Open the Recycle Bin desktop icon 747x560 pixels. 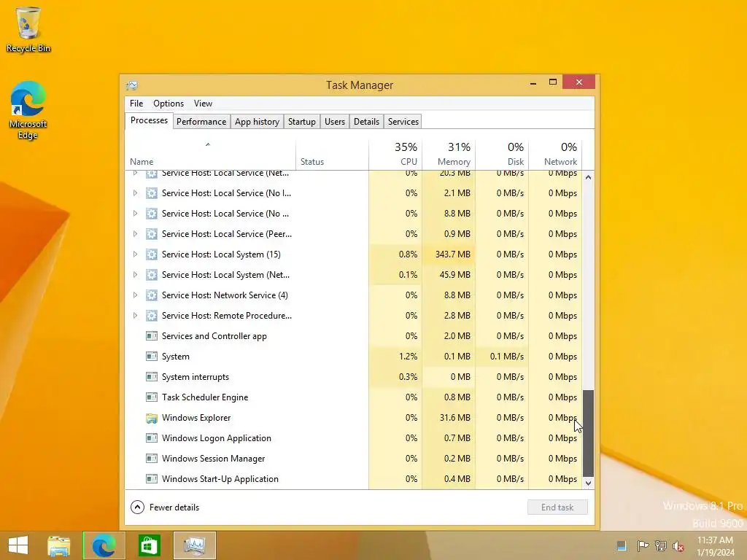(28, 29)
